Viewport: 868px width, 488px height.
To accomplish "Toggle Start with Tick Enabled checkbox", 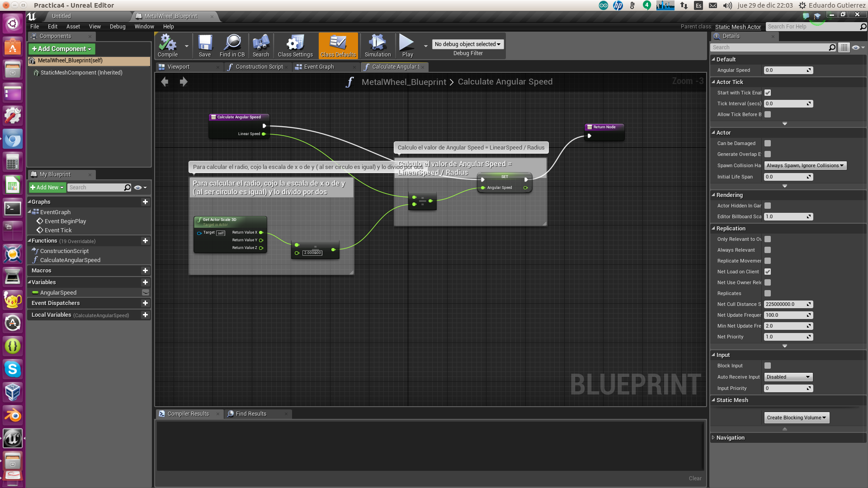I will click(768, 93).
